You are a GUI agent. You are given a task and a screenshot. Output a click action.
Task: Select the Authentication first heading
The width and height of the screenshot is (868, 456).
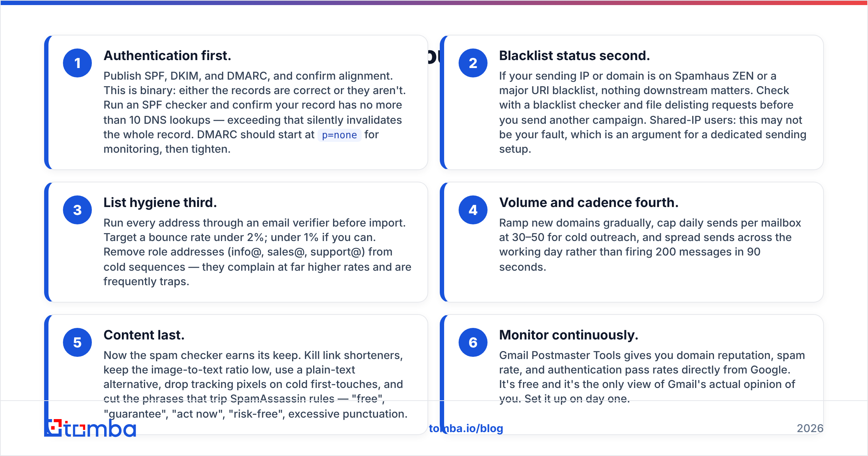(167, 56)
